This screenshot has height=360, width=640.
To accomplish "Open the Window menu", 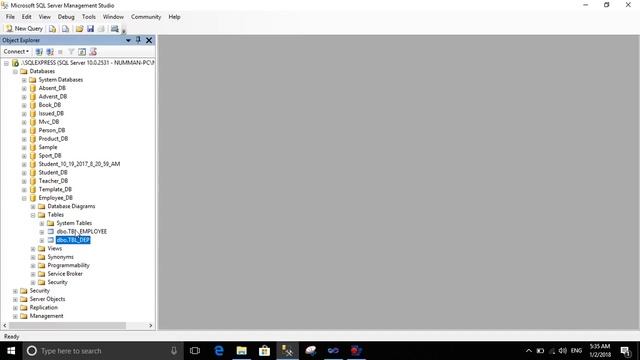I will (x=113, y=17).
